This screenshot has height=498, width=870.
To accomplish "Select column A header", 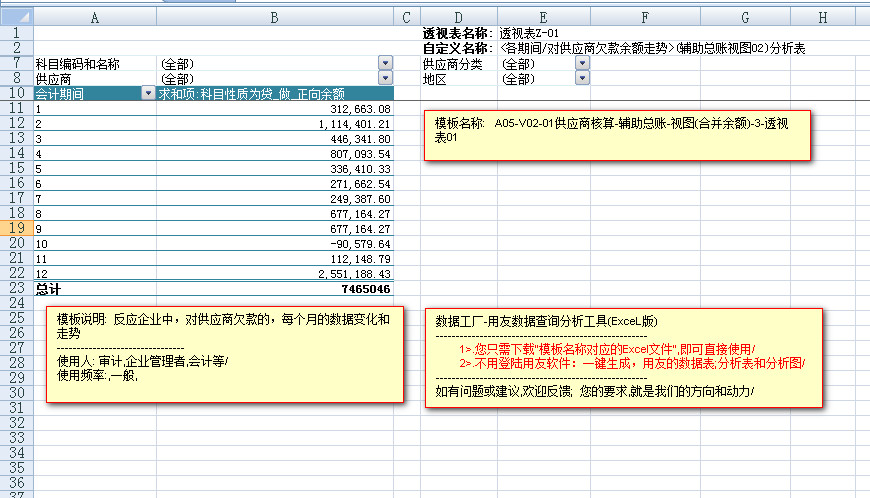I will (94, 17).
